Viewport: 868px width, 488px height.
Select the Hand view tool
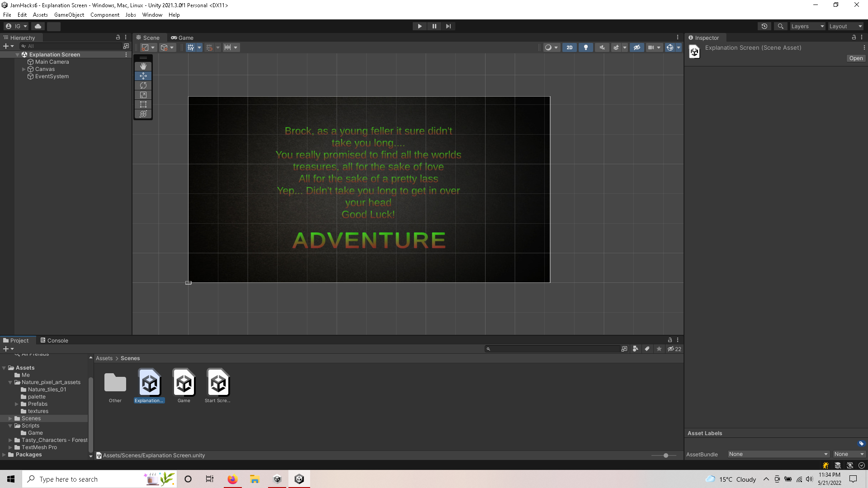(143, 66)
